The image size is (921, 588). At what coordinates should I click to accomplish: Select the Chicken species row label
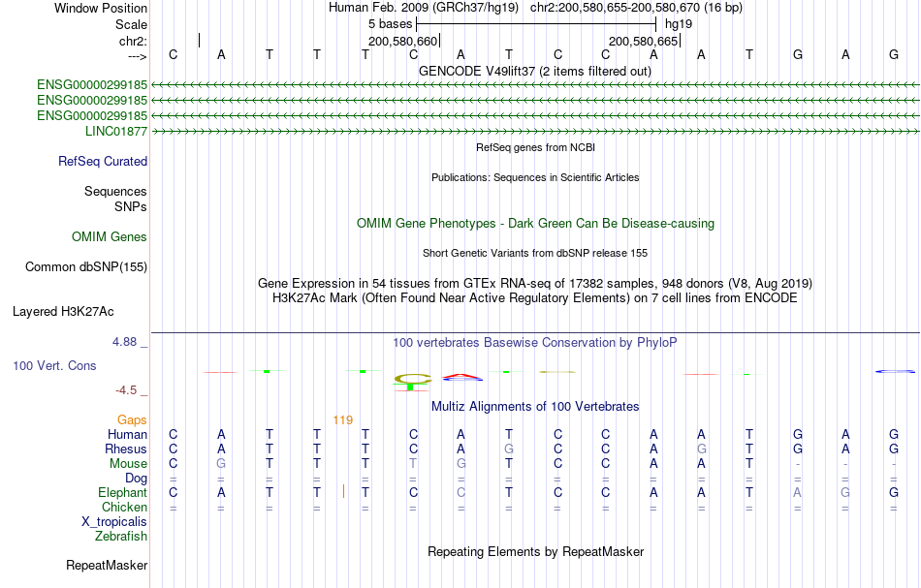click(124, 507)
